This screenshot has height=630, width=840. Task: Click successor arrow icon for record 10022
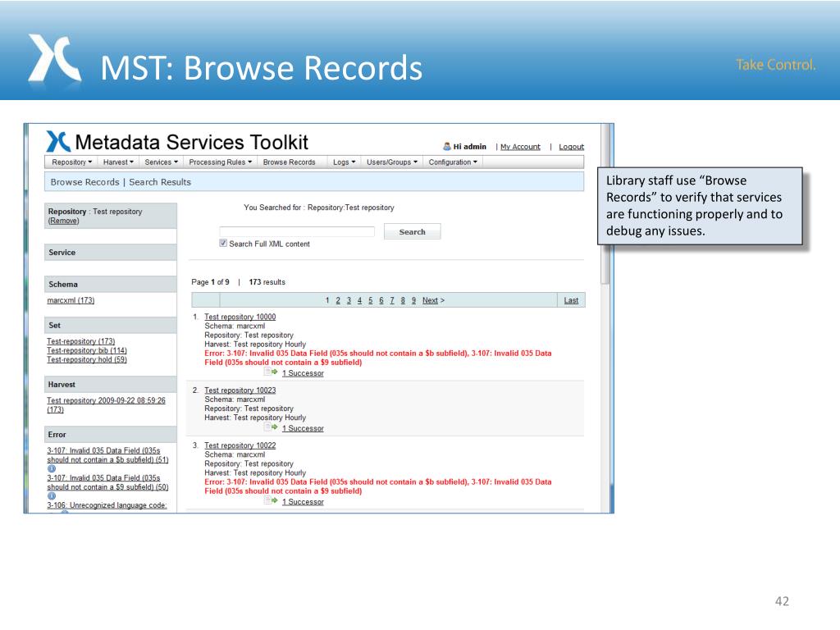click(x=271, y=500)
